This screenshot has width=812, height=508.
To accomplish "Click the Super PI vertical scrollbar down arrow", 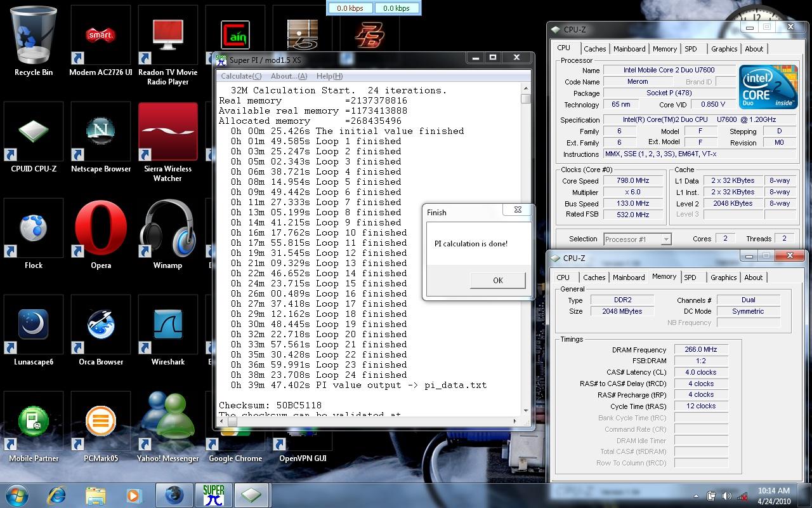I will tap(526, 410).
